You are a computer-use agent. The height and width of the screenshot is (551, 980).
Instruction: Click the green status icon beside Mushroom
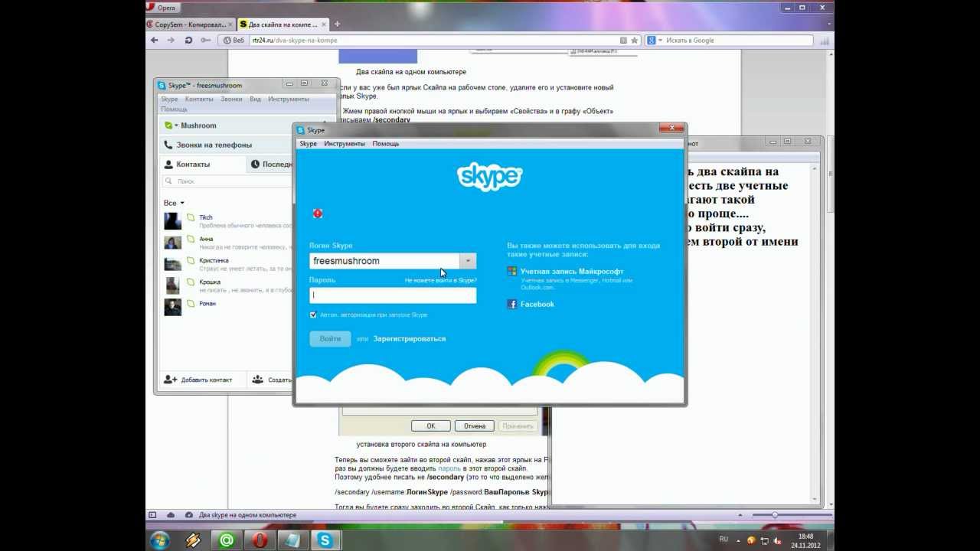point(168,126)
